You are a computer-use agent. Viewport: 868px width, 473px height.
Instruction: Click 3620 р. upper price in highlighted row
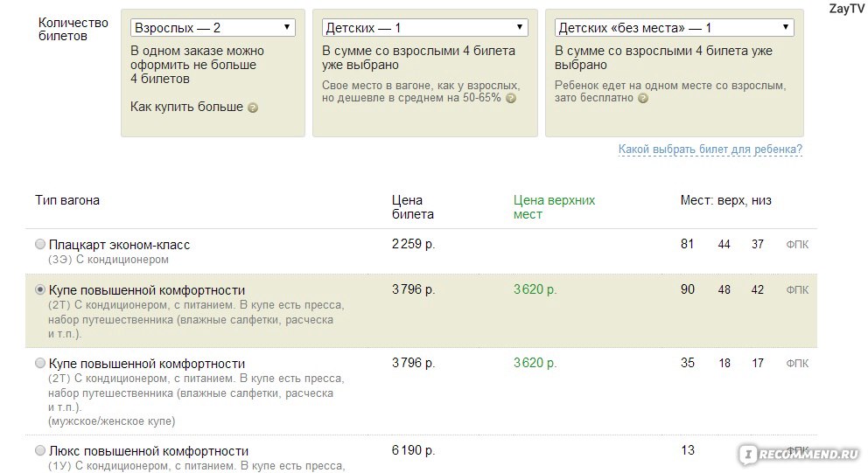(535, 289)
